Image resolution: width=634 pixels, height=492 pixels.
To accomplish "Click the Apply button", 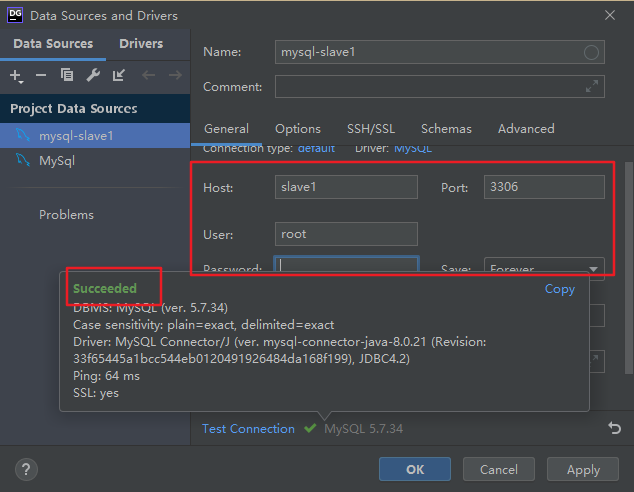I will tap(583, 469).
